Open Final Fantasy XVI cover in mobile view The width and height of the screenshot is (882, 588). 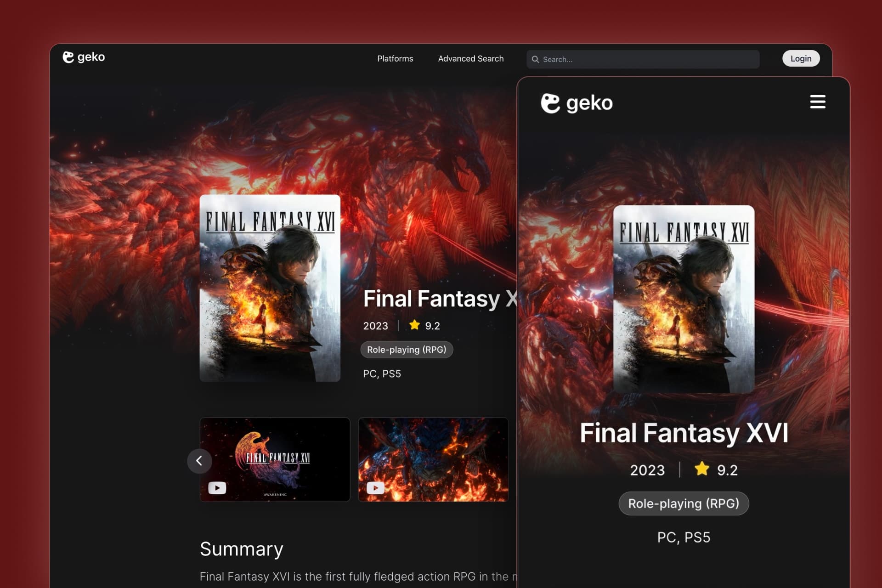click(x=684, y=299)
